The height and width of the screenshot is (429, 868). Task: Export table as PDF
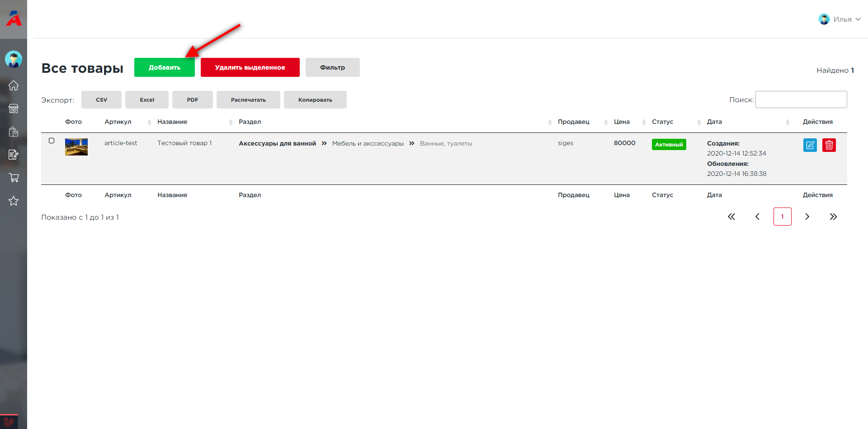point(193,100)
